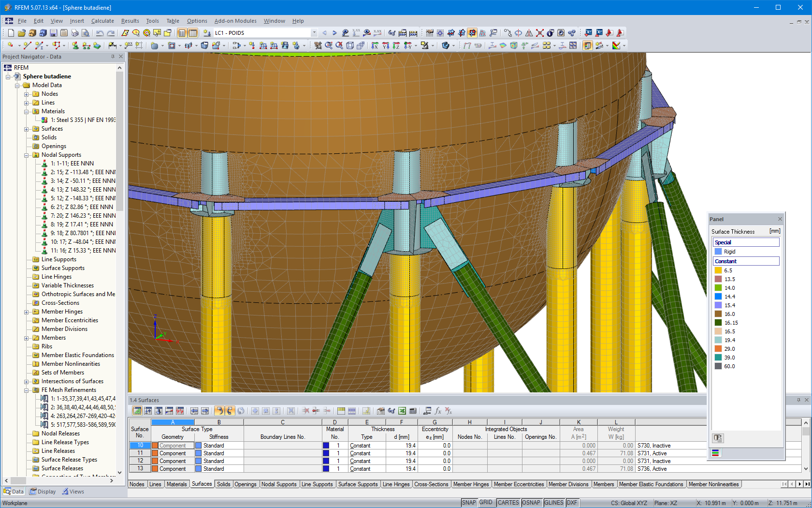Click the Mirror entities toolbar icon

click(529, 32)
